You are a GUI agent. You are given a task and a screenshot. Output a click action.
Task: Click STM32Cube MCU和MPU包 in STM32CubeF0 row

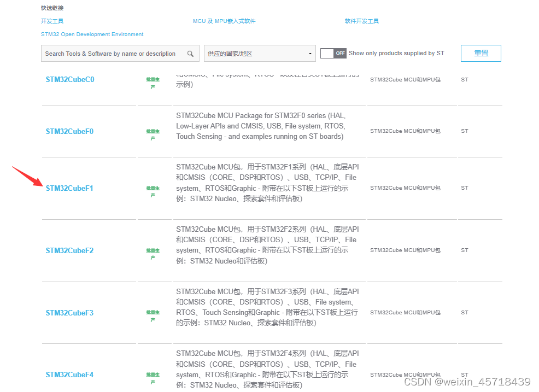tap(405, 131)
